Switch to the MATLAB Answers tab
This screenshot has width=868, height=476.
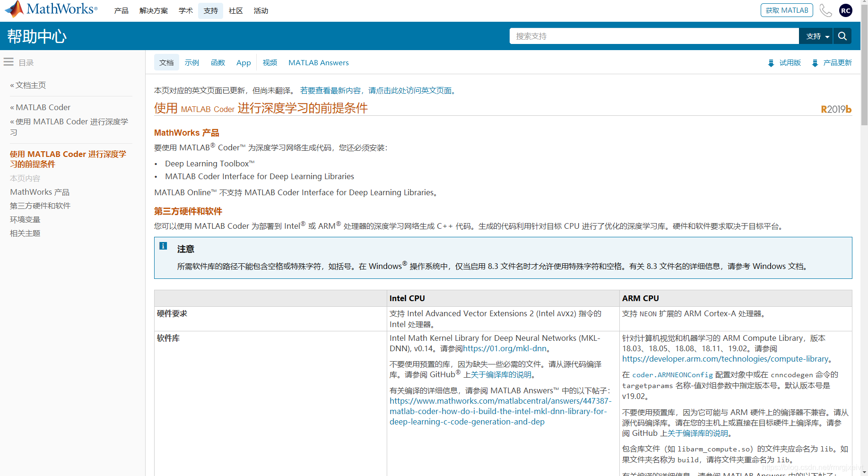pyautogui.click(x=319, y=62)
